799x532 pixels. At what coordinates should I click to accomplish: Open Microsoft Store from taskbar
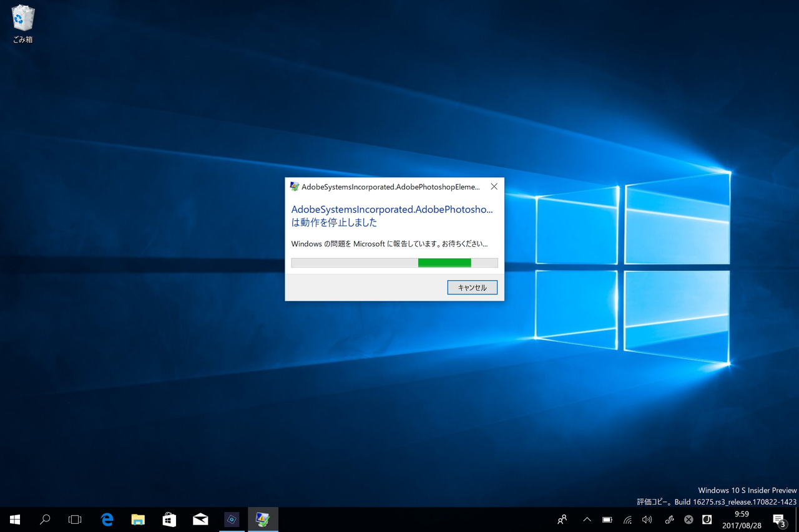[169, 520]
